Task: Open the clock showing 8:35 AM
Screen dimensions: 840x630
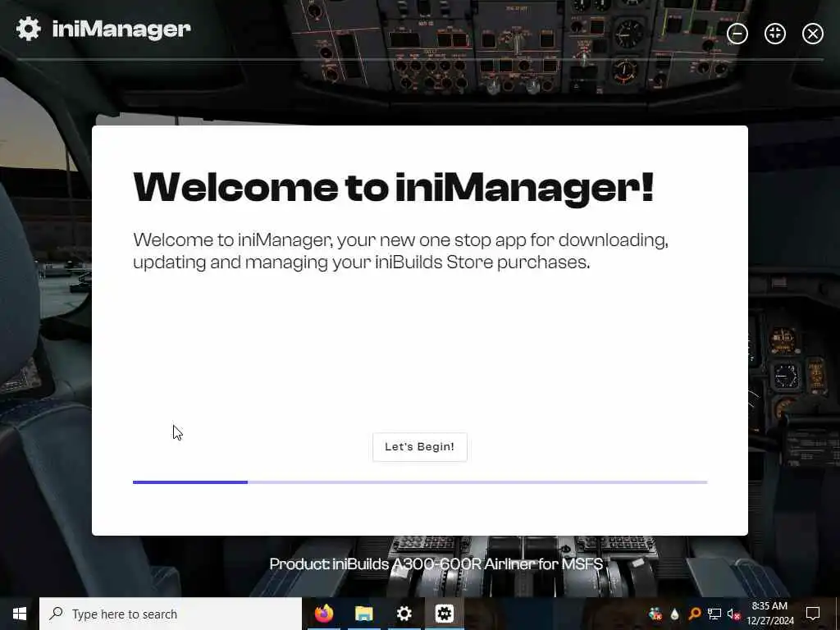Action: coord(769,614)
